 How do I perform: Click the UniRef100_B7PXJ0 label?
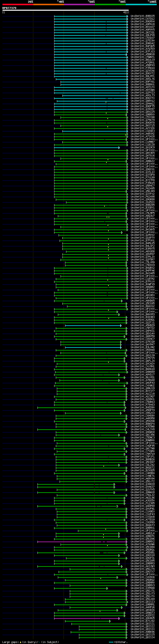[143, 282]
